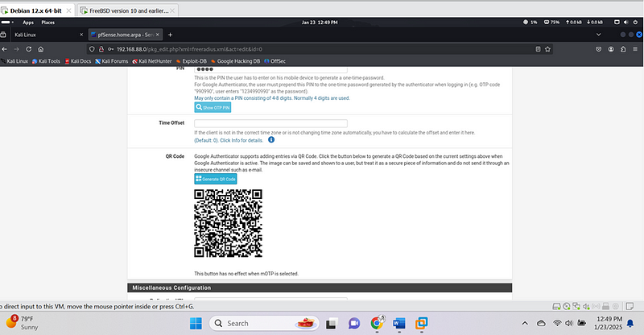
Task: Click the browser address bar URL
Action: tap(189, 49)
